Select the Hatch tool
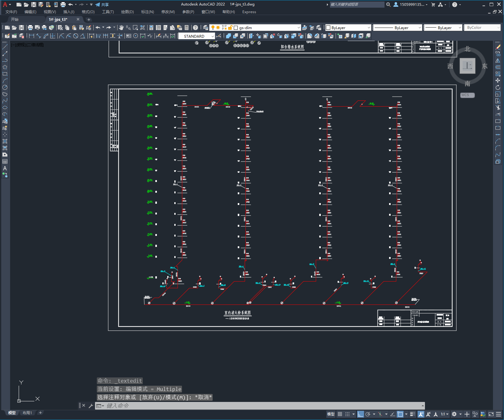Image resolution: width=504 pixels, height=420 pixels. [x=5, y=141]
